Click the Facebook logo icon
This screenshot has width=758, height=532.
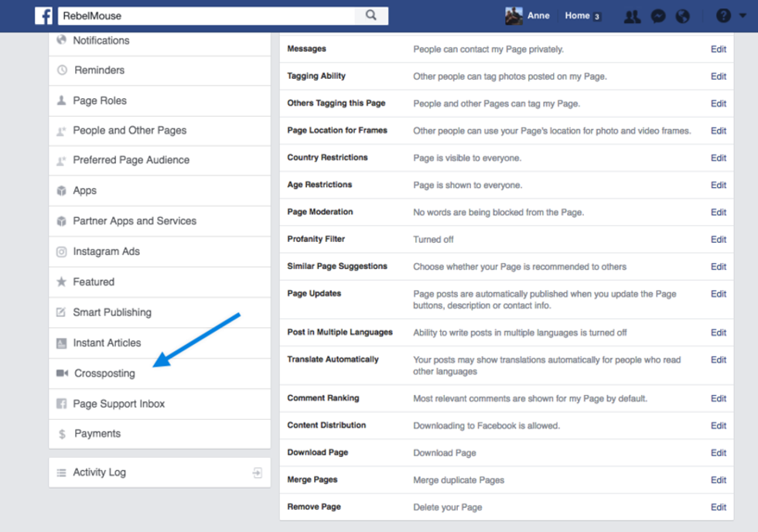coord(43,15)
